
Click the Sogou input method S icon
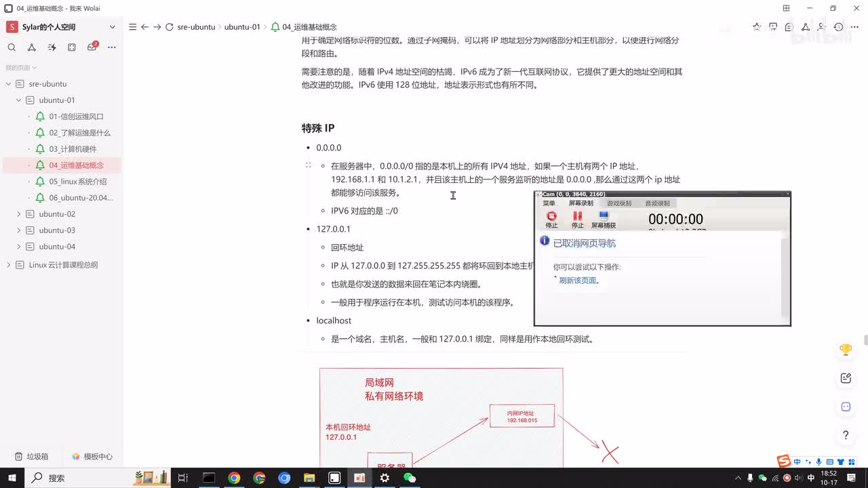pyautogui.click(x=783, y=462)
